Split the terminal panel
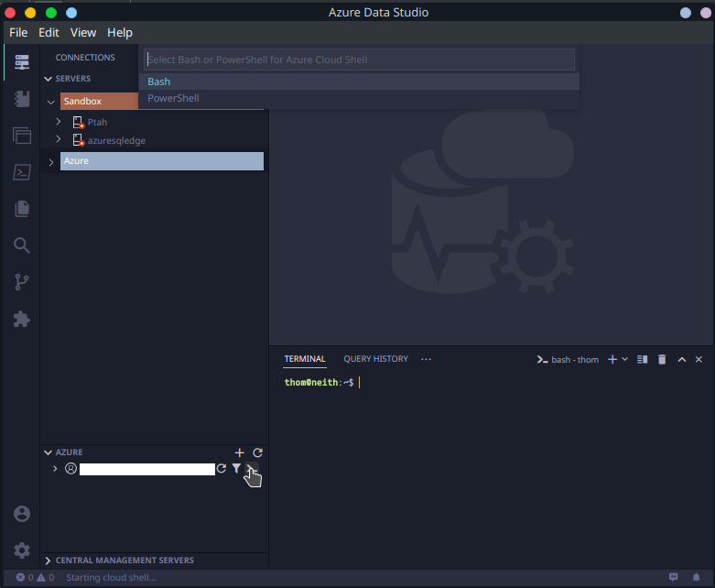This screenshot has height=588, width=715. (x=642, y=359)
